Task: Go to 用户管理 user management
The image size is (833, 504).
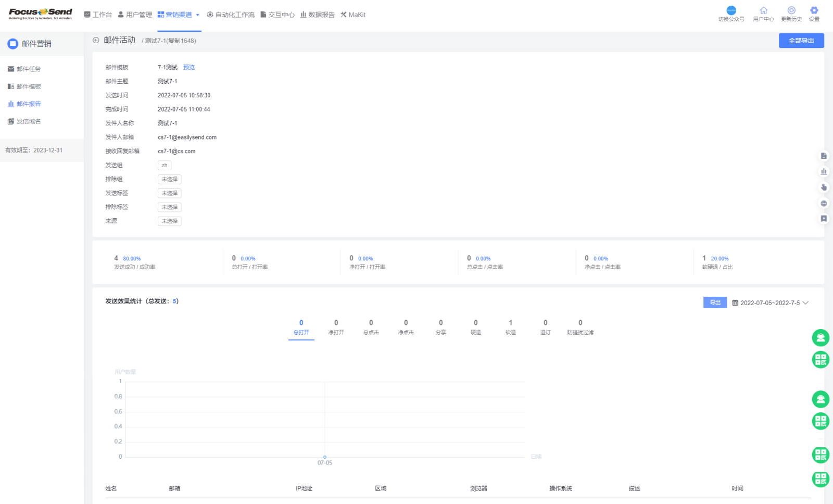Action: [x=135, y=15]
